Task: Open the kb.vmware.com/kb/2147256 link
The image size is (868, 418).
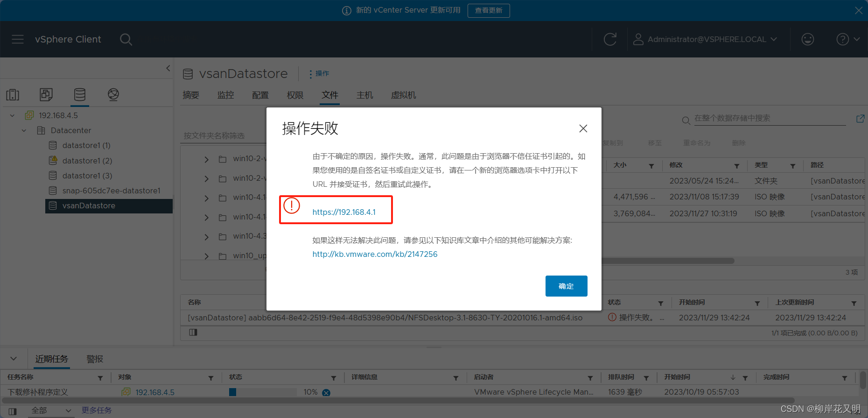Action: pyautogui.click(x=375, y=254)
